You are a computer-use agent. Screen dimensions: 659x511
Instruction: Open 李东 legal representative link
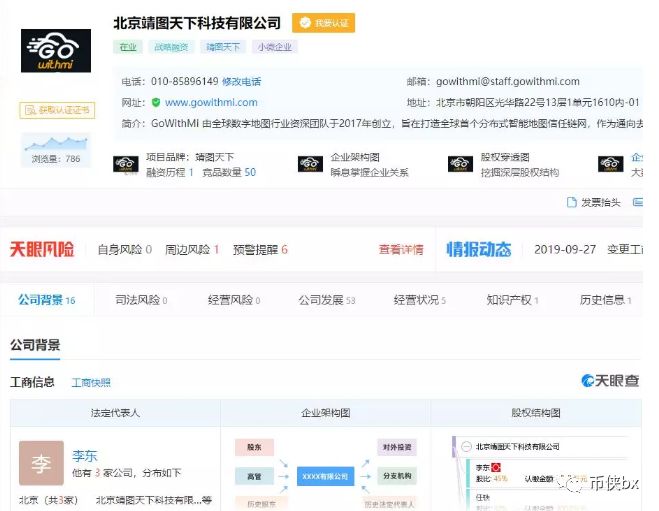tap(84, 456)
